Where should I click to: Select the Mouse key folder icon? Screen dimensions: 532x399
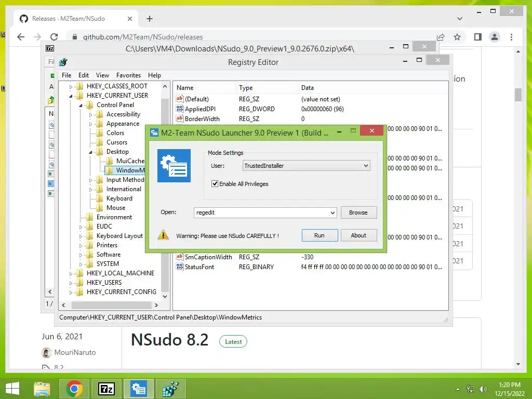coord(99,208)
